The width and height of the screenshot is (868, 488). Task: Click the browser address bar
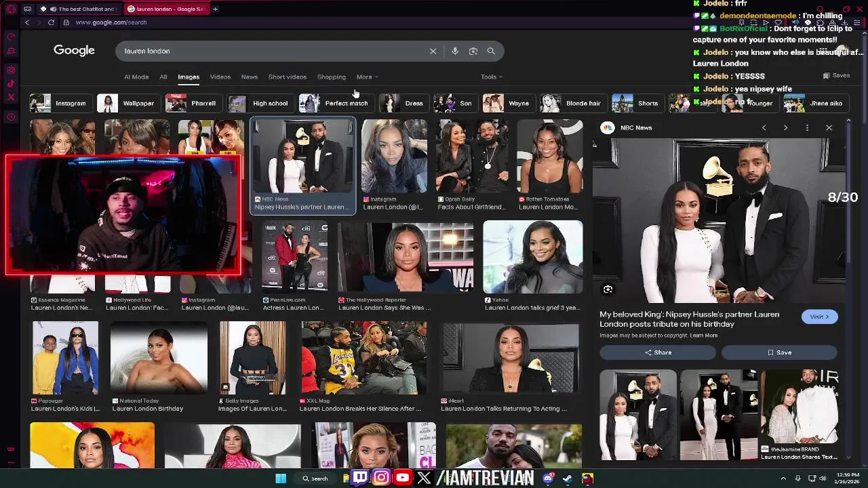(x=380, y=22)
